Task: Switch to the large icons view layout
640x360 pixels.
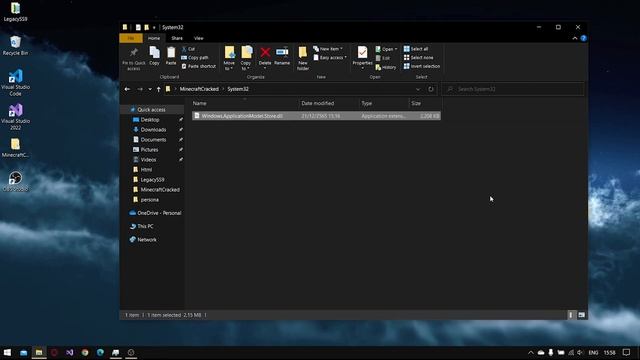Action: coord(582,315)
